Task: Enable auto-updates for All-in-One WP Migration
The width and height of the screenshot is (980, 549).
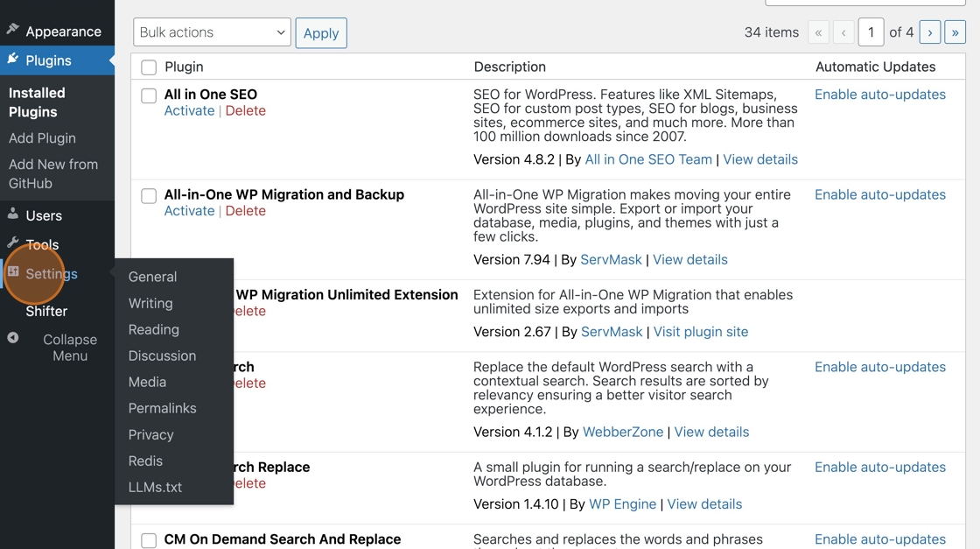Action: (x=880, y=194)
